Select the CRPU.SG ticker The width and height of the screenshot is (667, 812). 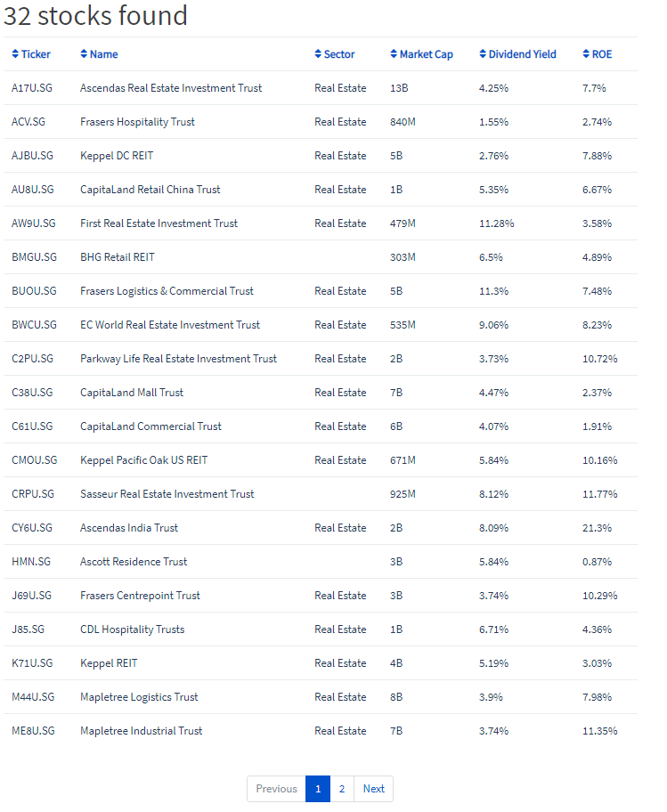click(x=33, y=494)
